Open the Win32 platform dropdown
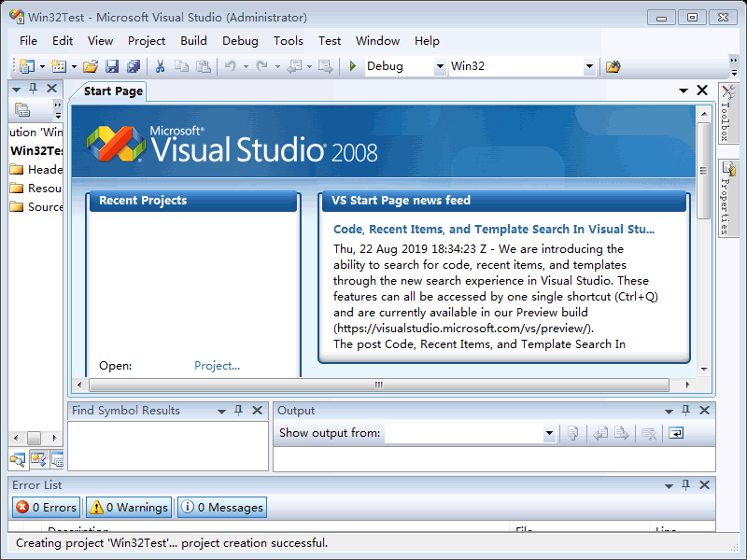Viewport: 747px width, 560px height. [589, 66]
